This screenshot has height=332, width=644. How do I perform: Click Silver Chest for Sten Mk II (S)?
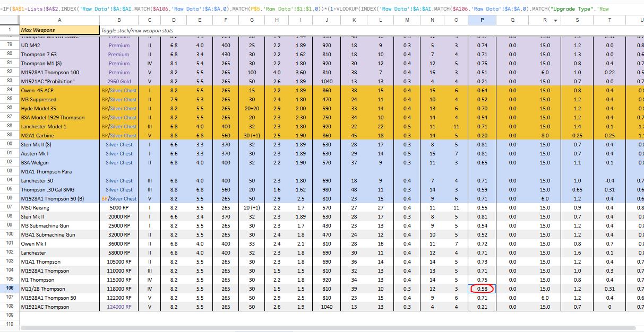tap(119, 144)
